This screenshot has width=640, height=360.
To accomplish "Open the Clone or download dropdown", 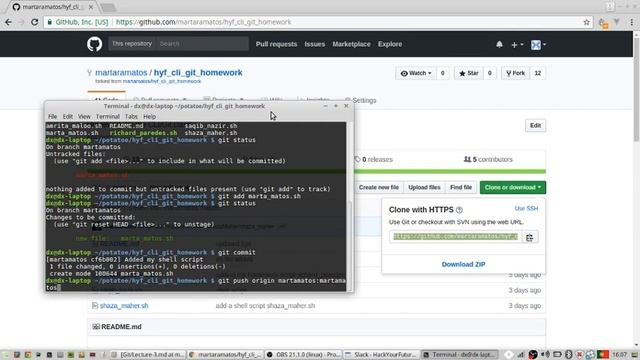I will click(x=513, y=187).
